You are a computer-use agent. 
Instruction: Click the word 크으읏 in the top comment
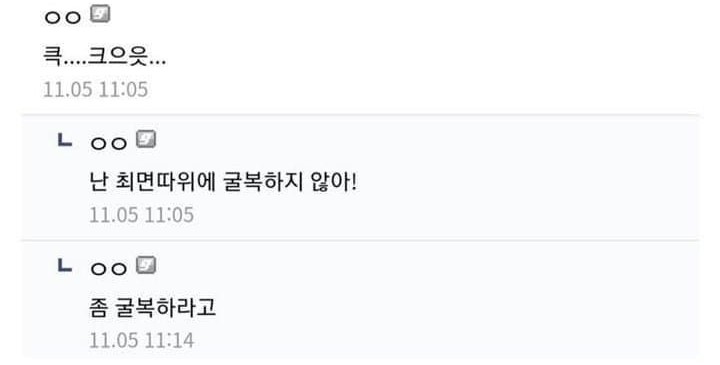click(117, 57)
